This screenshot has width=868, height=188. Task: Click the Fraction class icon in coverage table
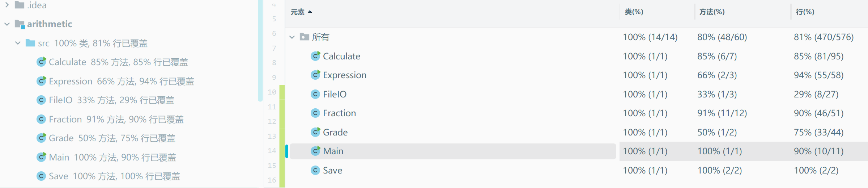point(315,113)
